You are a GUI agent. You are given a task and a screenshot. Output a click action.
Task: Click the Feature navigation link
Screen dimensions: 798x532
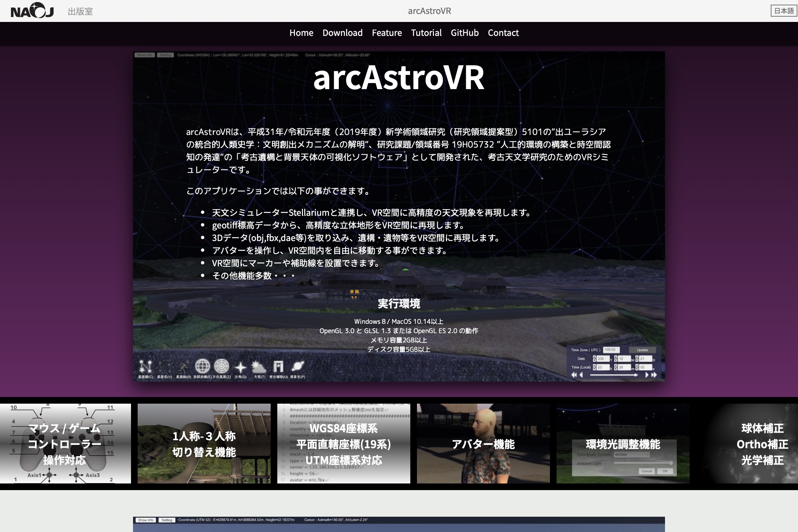click(x=387, y=33)
